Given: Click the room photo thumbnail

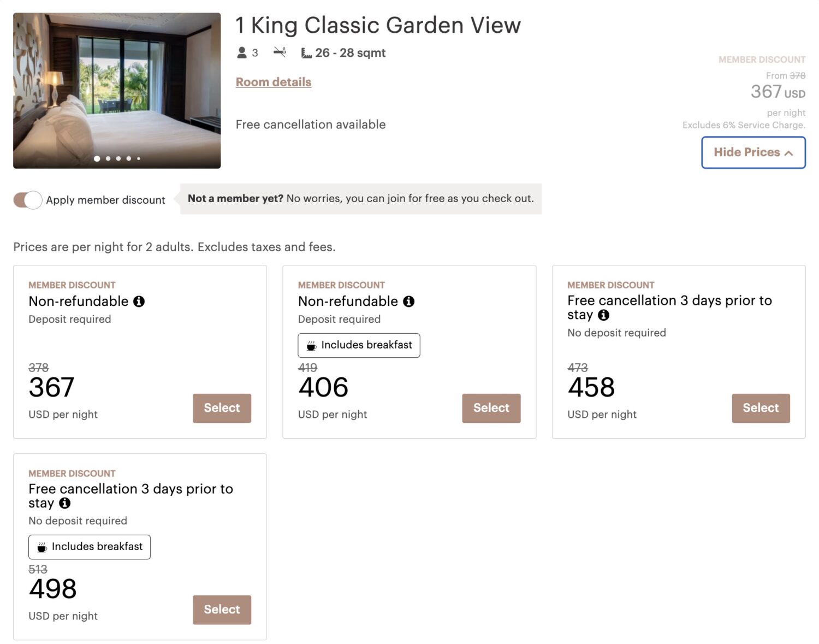Looking at the screenshot, I should (117, 90).
